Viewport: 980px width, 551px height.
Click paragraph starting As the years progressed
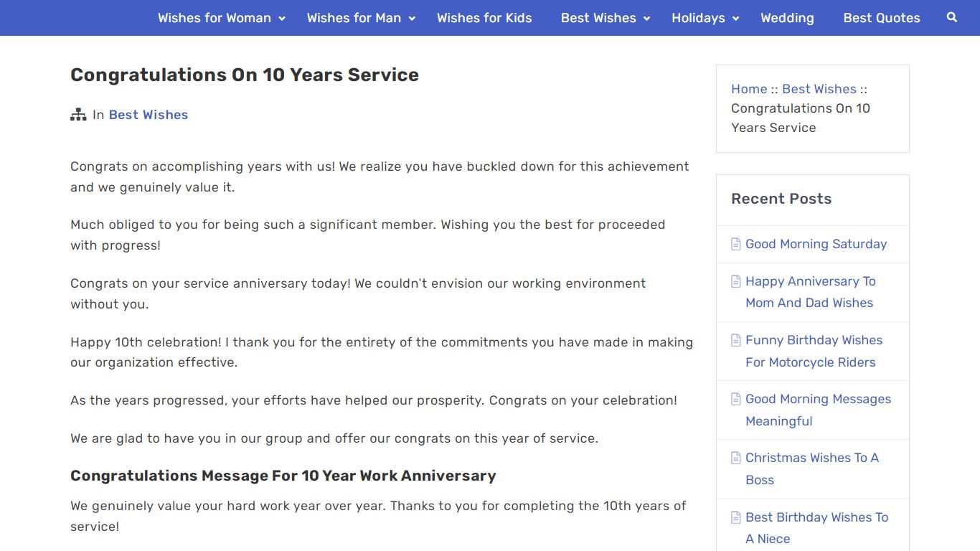coord(374,400)
